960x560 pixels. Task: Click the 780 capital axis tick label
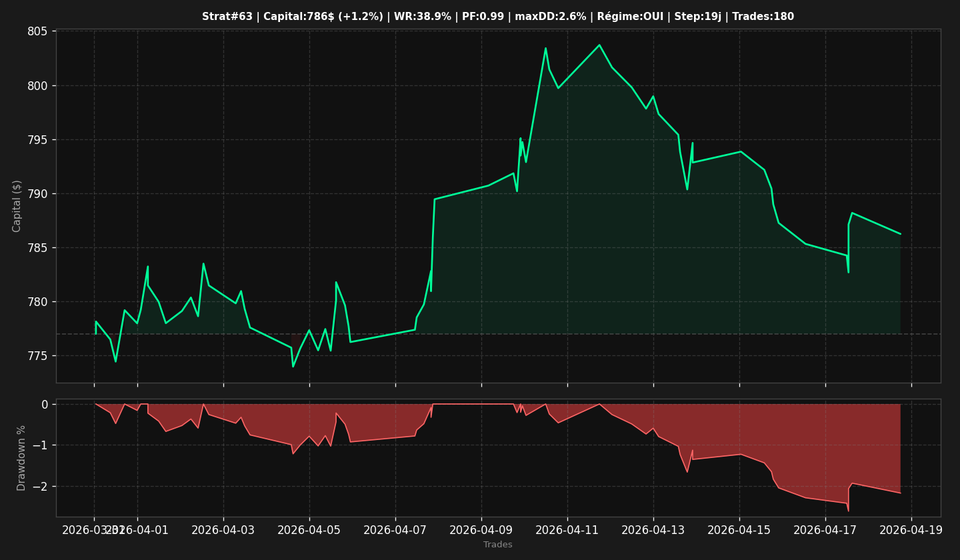(37, 302)
